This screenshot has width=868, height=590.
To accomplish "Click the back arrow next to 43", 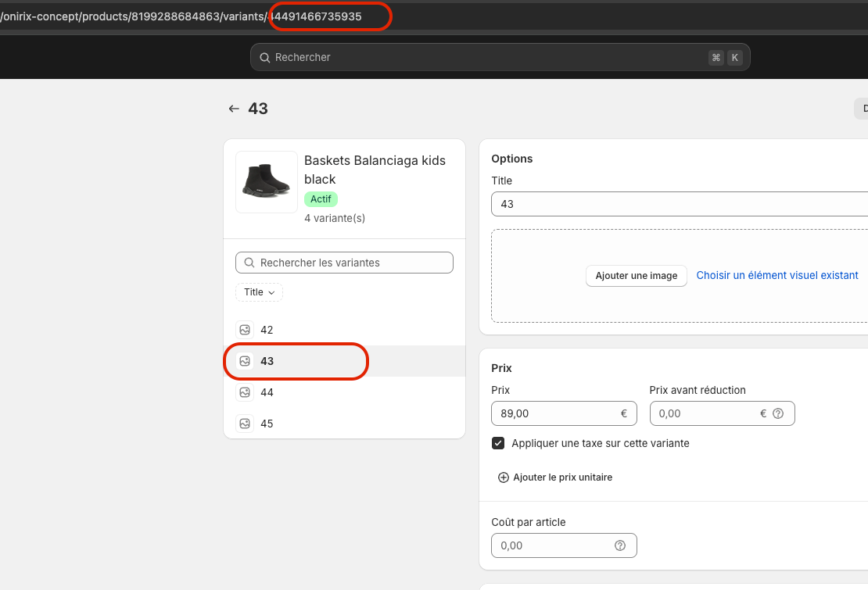I will pyautogui.click(x=234, y=109).
